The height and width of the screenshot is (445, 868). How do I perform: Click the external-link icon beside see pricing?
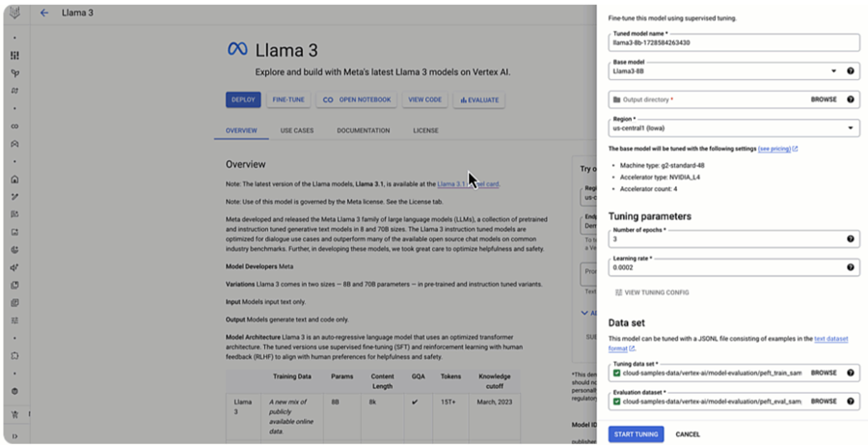coord(795,149)
